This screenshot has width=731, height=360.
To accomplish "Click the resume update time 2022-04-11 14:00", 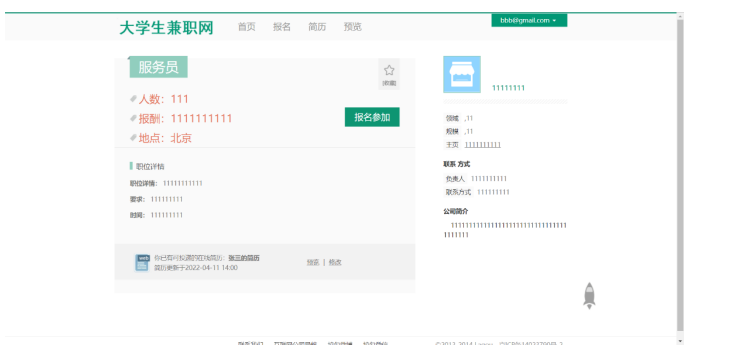I will [x=211, y=268].
